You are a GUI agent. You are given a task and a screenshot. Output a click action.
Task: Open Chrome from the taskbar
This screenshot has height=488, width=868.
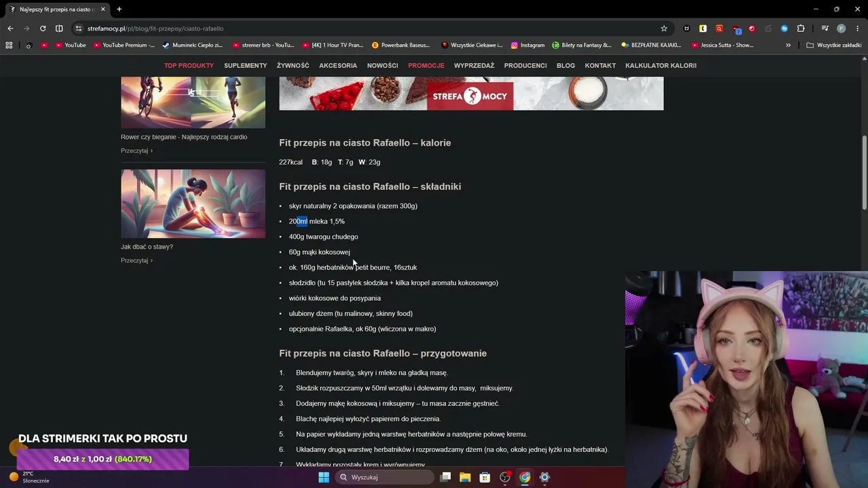pyautogui.click(x=524, y=477)
